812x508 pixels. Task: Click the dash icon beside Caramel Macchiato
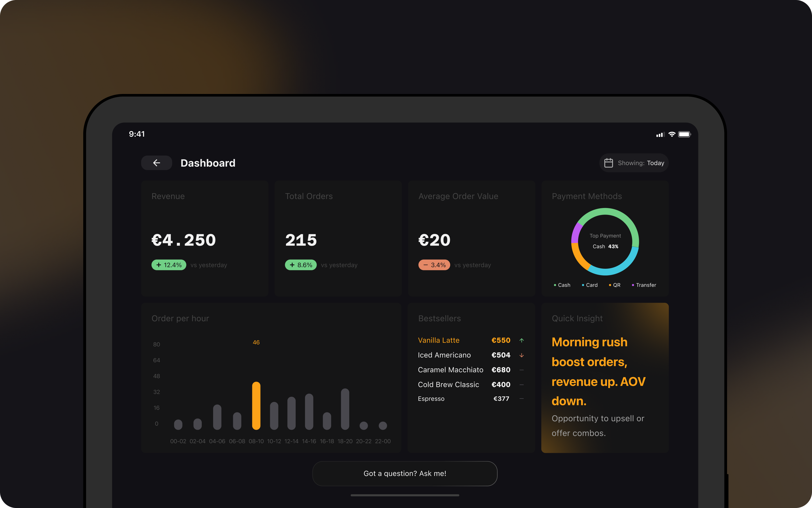521,370
